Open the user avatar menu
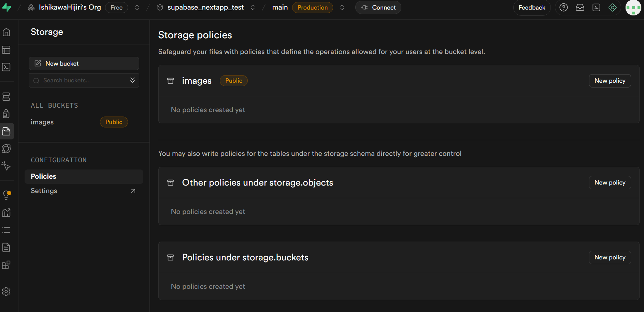The width and height of the screenshot is (644, 312). (633, 8)
